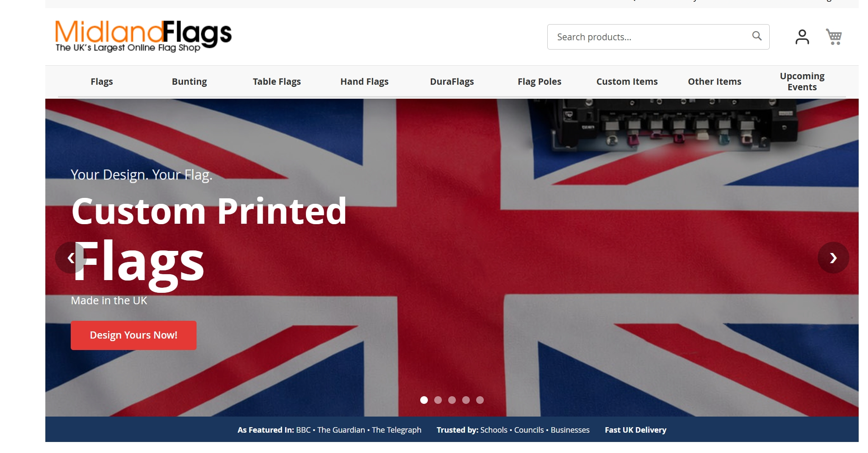Go to previous slide arrow

pos(71,258)
